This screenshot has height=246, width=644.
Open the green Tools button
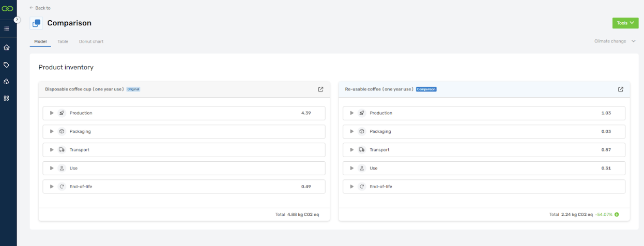(625, 23)
